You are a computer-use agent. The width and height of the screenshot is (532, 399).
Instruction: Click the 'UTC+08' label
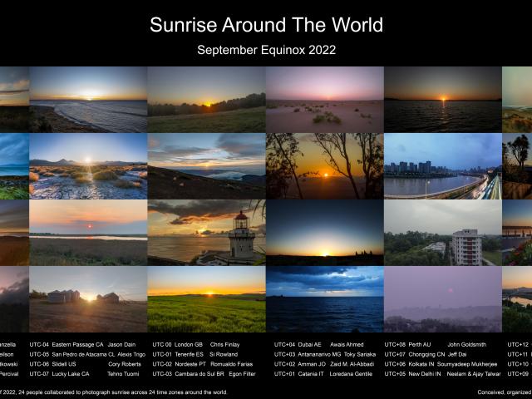pyautogui.click(x=395, y=344)
